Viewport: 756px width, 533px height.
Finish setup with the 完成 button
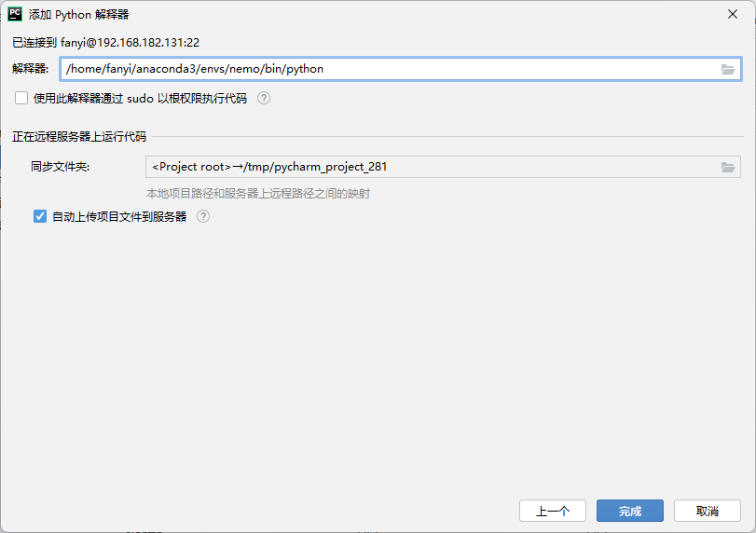629,511
